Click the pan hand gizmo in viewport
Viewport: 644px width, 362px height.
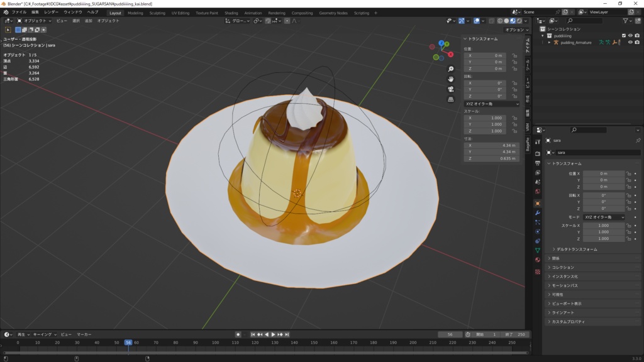point(451,79)
